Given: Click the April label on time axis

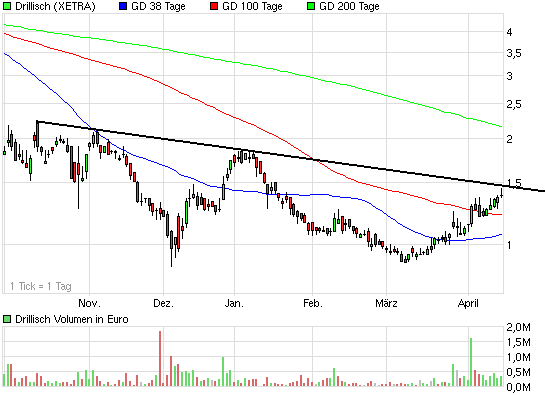Looking at the screenshot, I should 468,303.
